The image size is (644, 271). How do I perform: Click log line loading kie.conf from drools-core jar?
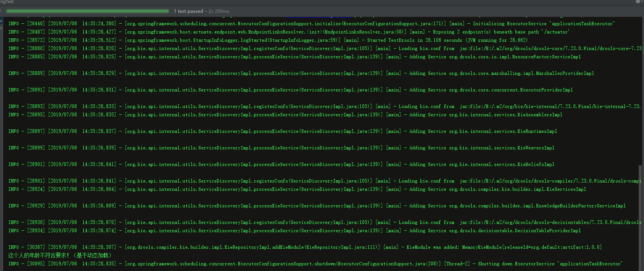(325, 49)
